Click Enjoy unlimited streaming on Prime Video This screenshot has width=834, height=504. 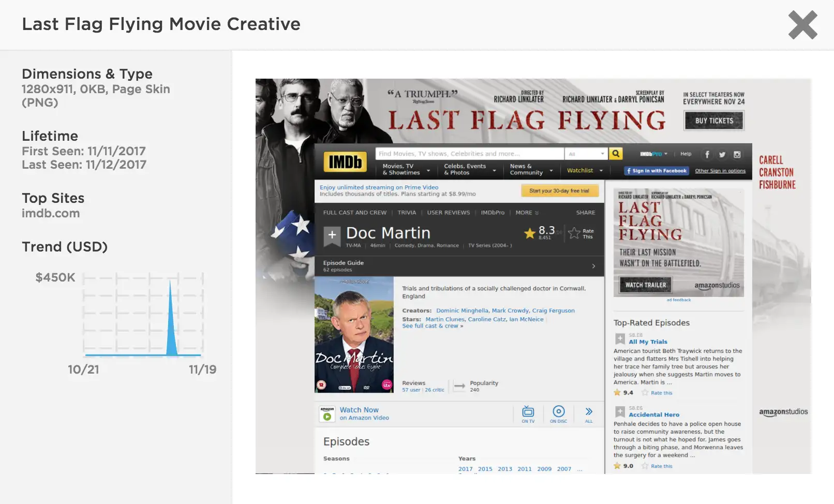[379, 187]
